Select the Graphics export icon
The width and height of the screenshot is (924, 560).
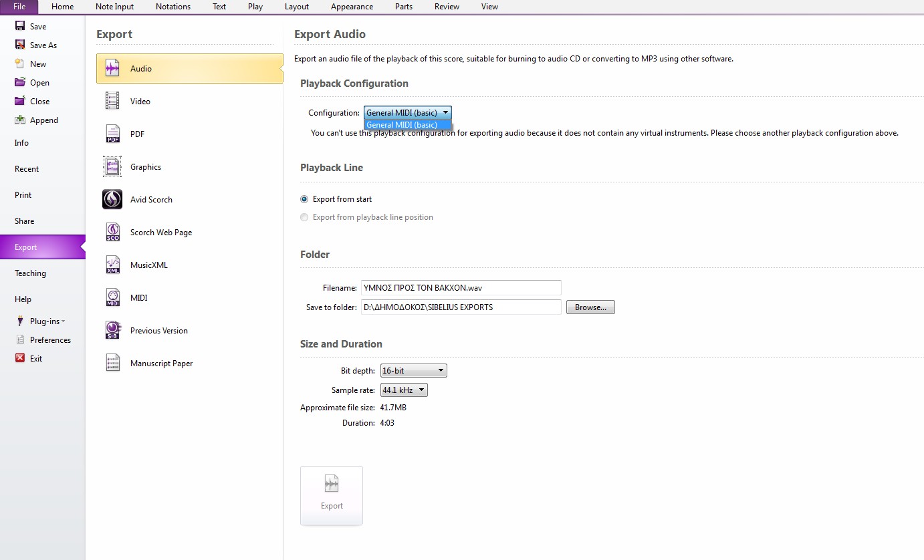tap(112, 166)
